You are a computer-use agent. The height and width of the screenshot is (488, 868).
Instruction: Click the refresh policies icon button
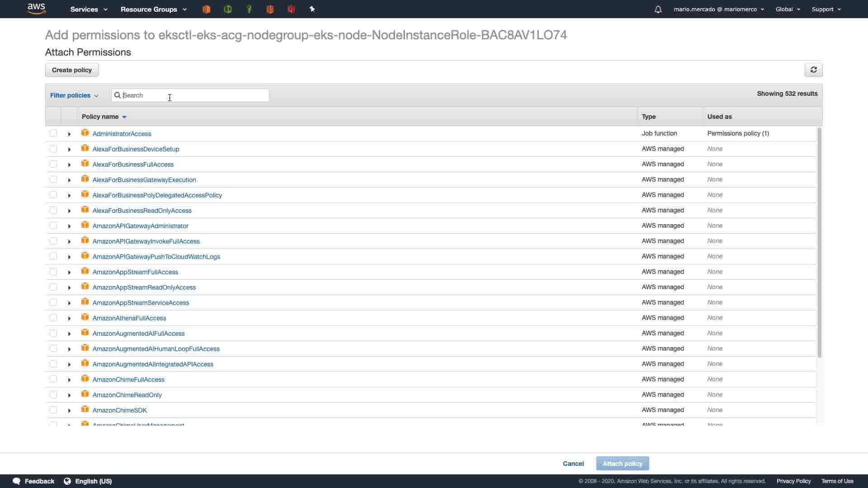[813, 70]
